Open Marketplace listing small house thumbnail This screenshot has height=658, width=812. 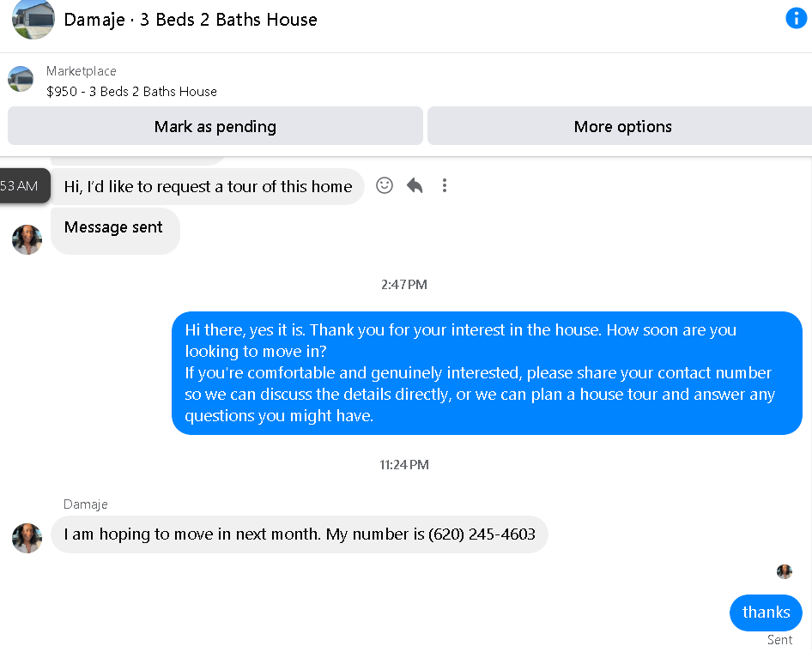point(21,79)
